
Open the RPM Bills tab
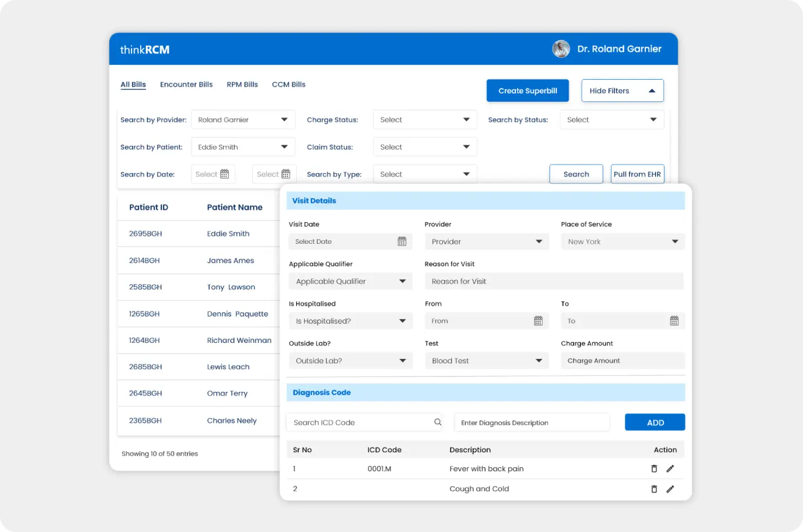[x=242, y=84]
